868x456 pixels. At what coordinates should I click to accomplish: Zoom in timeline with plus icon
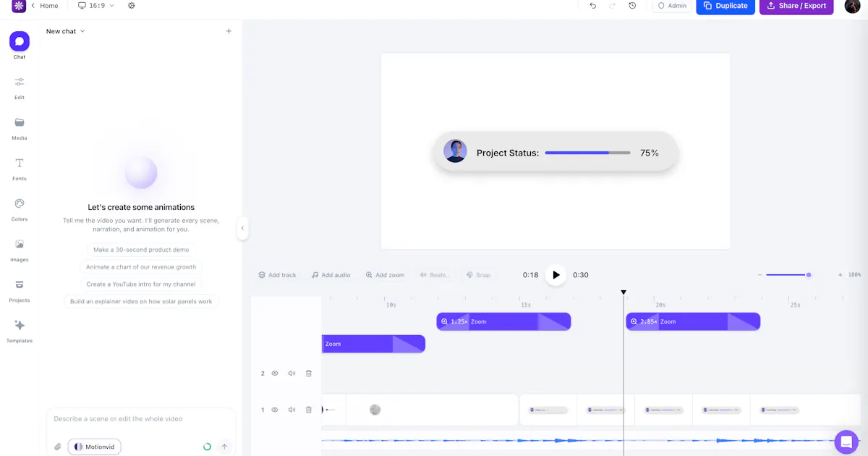coord(840,275)
